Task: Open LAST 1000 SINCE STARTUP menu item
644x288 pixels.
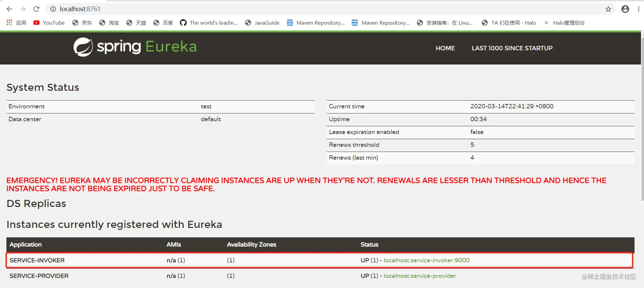Action: pyautogui.click(x=512, y=48)
